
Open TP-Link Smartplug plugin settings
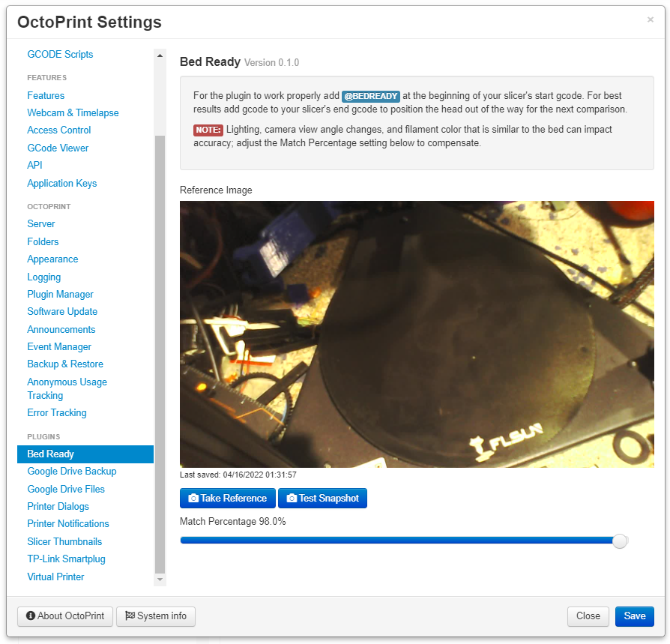coord(66,559)
